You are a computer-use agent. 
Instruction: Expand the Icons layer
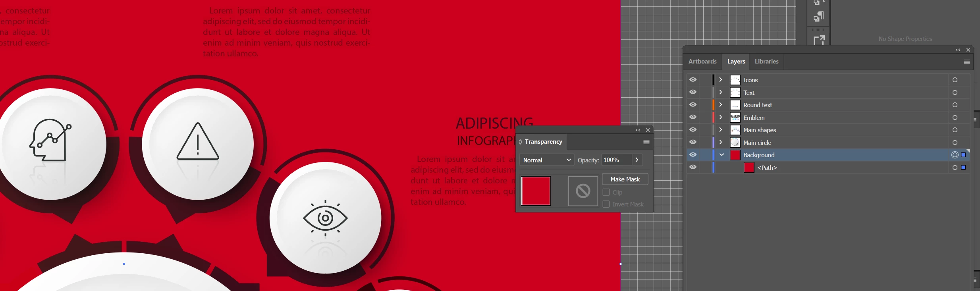(721, 80)
